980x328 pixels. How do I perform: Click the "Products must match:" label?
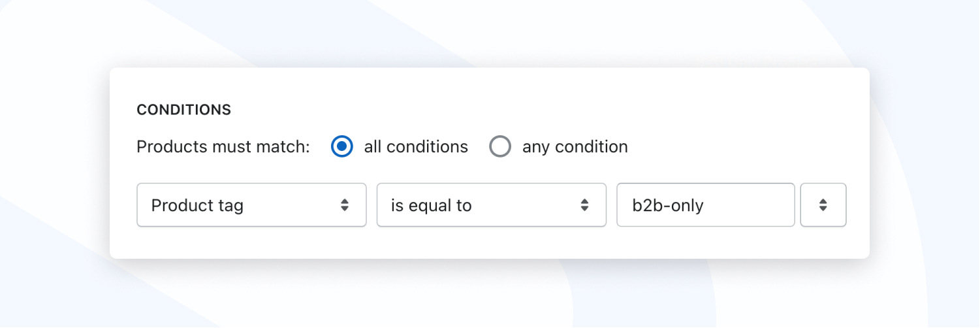pos(223,146)
